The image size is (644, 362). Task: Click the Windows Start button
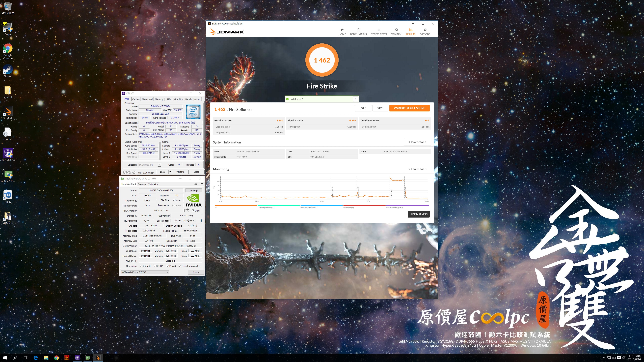5,358
